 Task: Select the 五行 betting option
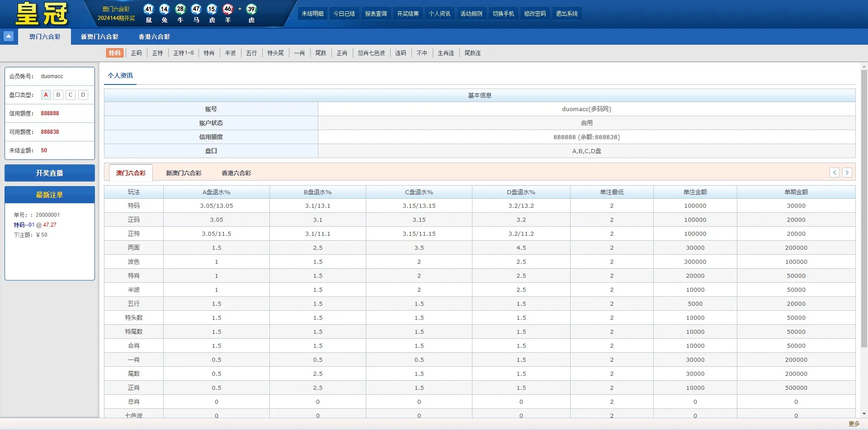coord(251,53)
